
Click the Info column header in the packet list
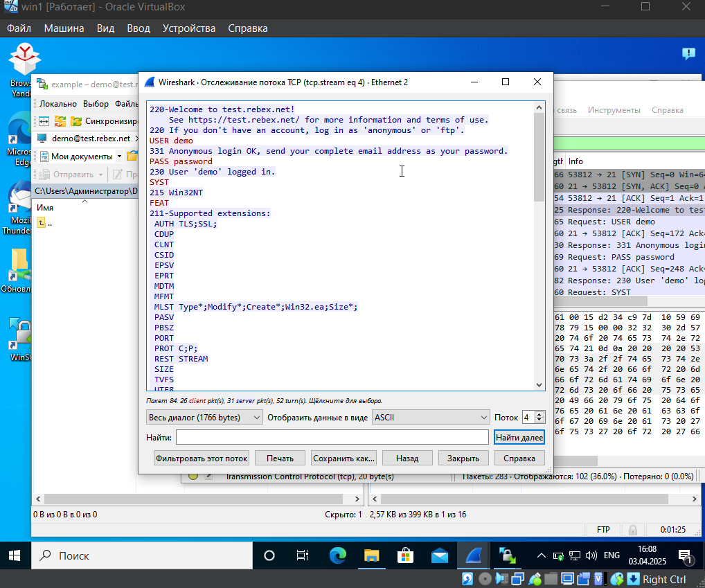(x=575, y=161)
